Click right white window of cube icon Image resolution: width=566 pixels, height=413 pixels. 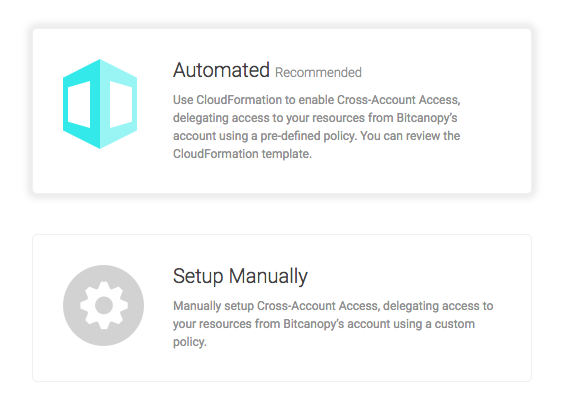(121, 104)
